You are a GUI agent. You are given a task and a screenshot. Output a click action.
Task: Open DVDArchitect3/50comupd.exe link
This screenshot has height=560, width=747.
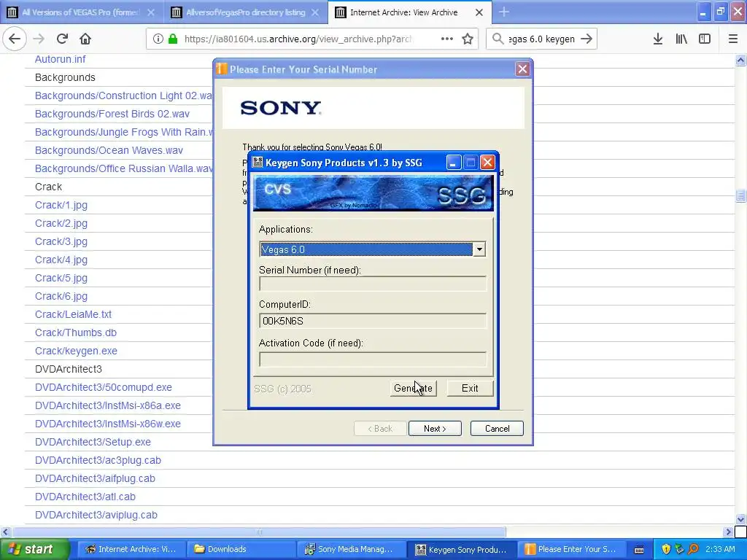pyautogui.click(x=103, y=387)
